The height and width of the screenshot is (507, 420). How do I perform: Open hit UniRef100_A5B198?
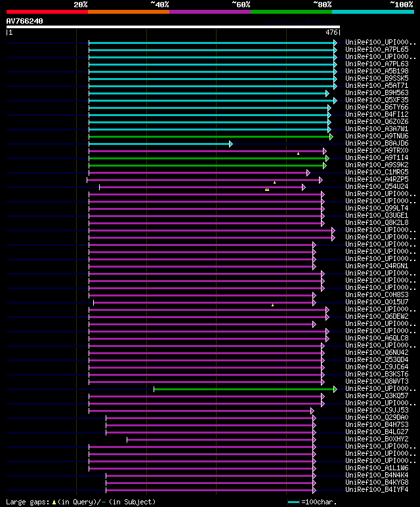(377, 71)
